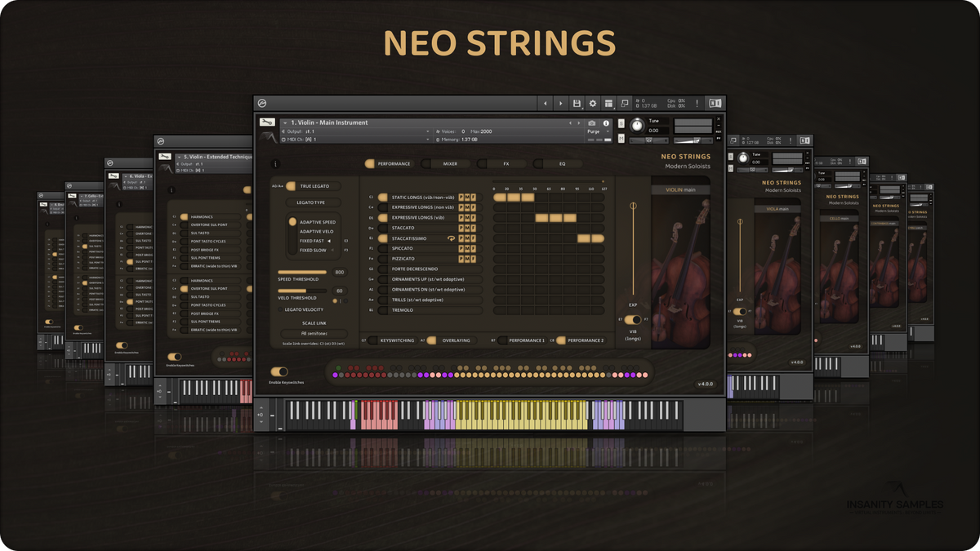Click the LEGATO TYPE button

(310, 202)
